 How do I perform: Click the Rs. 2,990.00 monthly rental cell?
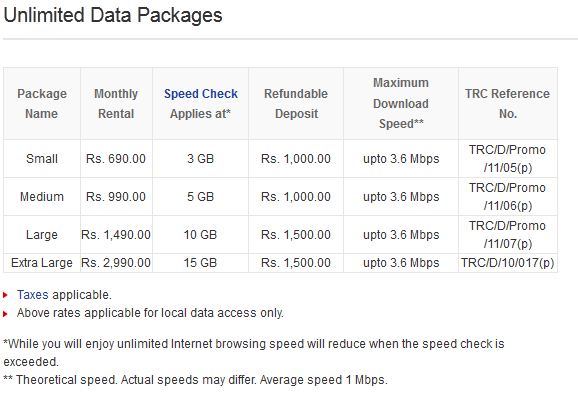coord(116,263)
